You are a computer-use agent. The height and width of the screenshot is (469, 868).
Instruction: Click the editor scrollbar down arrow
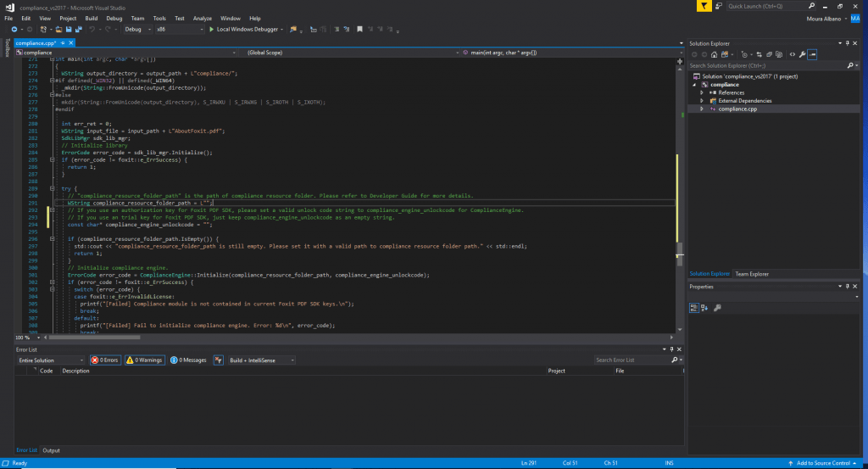click(680, 329)
